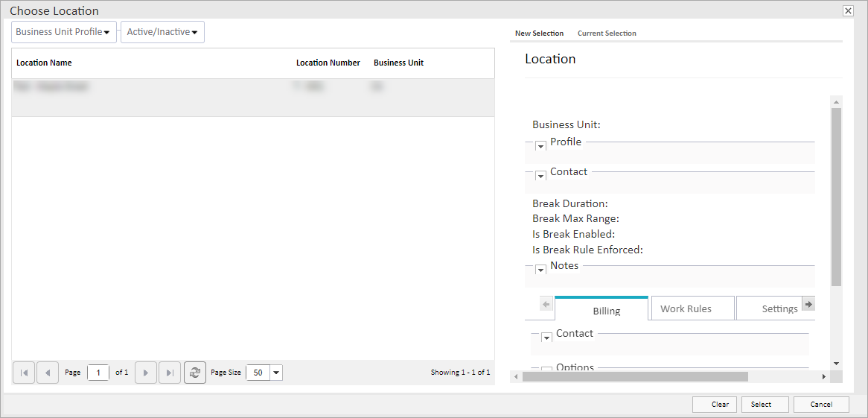Go to previous page of results

pyautogui.click(x=48, y=373)
